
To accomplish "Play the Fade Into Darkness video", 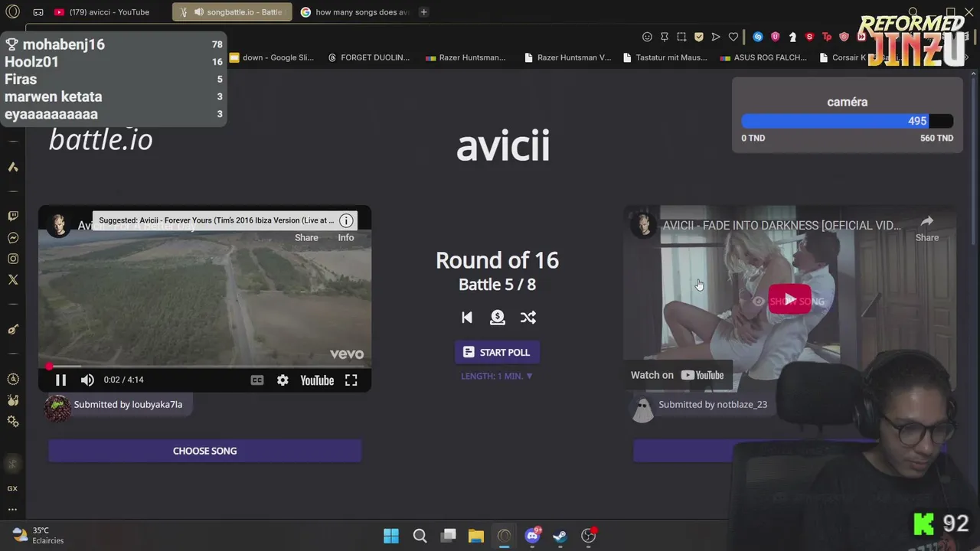I will point(789,299).
